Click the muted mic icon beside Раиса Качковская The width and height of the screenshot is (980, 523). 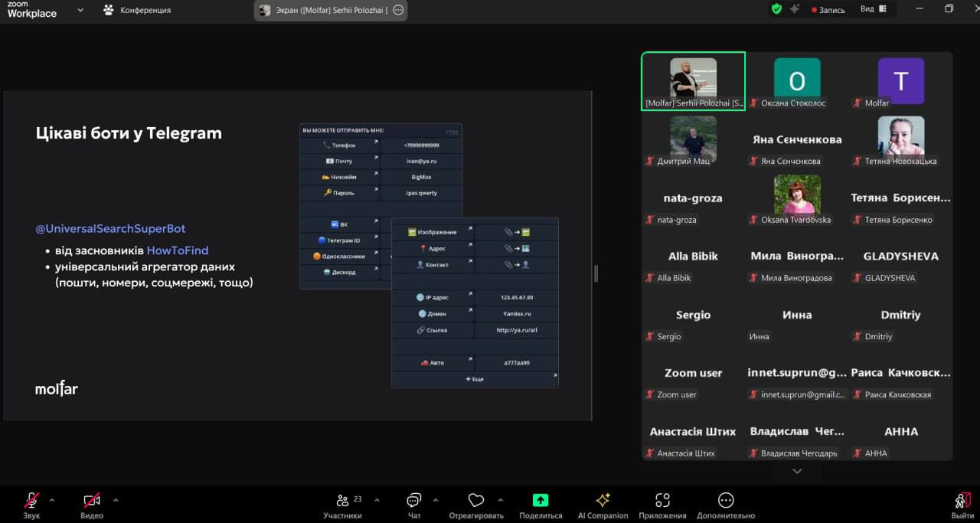[857, 394]
